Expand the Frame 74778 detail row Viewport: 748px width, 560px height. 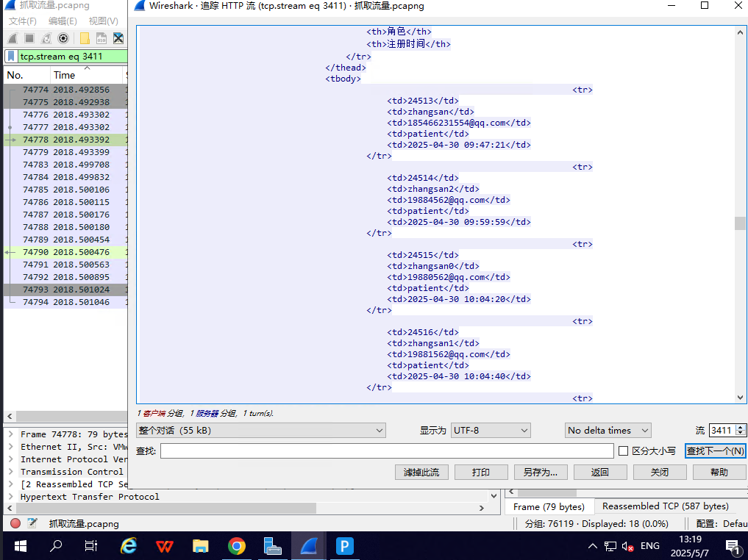10,434
